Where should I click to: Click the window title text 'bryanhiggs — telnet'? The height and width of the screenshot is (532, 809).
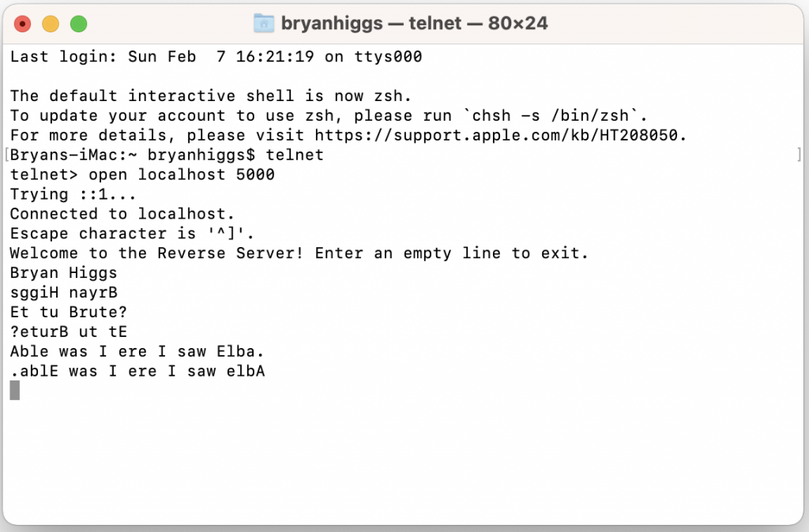[371, 23]
